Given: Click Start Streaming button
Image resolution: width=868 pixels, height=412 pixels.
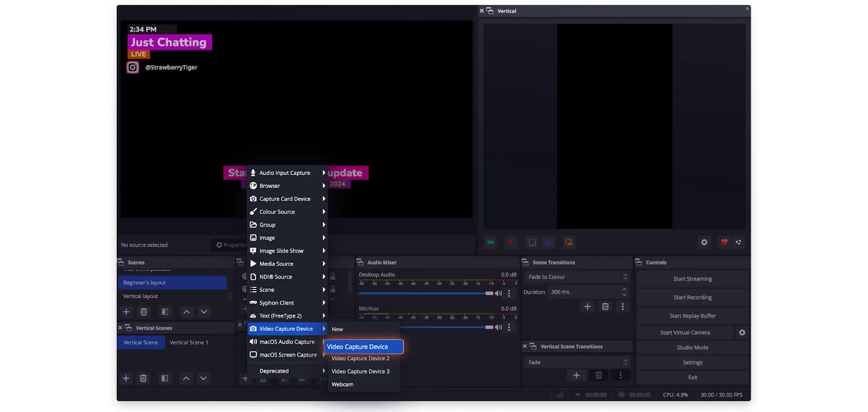Looking at the screenshot, I should (x=693, y=279).
